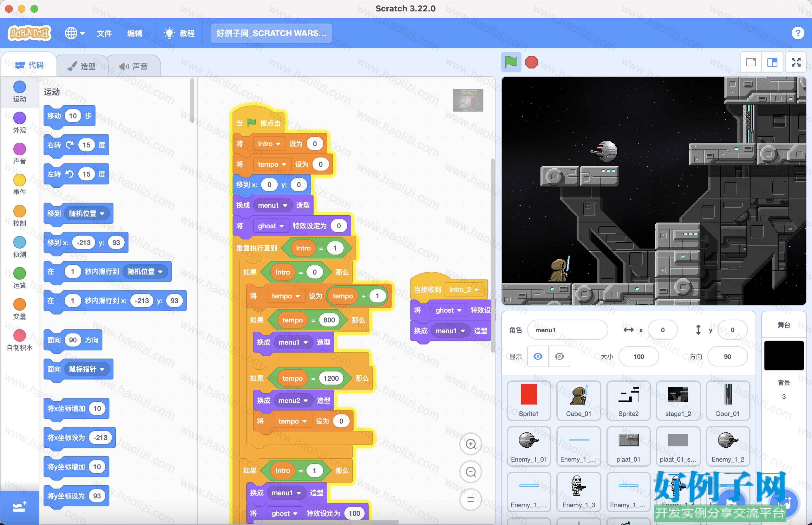Viewport: 812px width, 525px height.
Task: Select the Enemy_1_01 sprite
Action: (x=529, y=446)
